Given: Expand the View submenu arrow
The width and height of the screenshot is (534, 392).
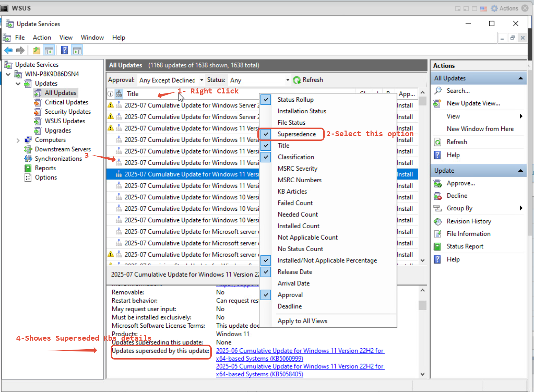Looking at the screenshot, I should 521,116.
